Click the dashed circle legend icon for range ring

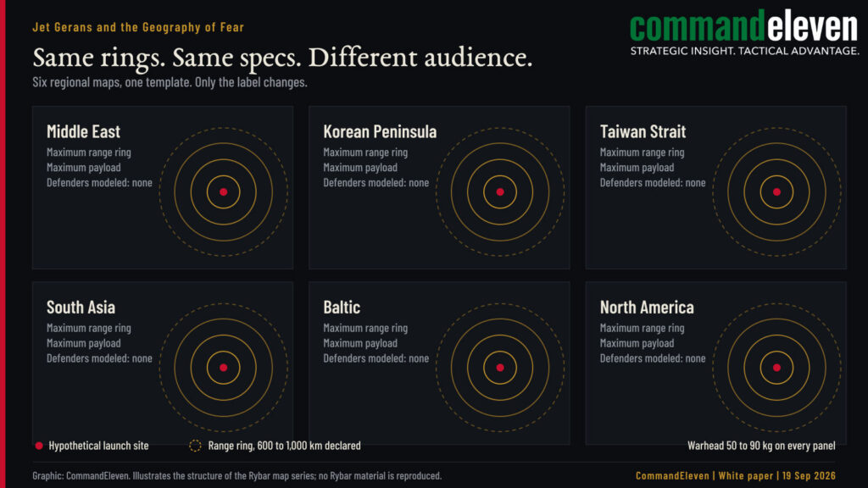pos(195,446)
